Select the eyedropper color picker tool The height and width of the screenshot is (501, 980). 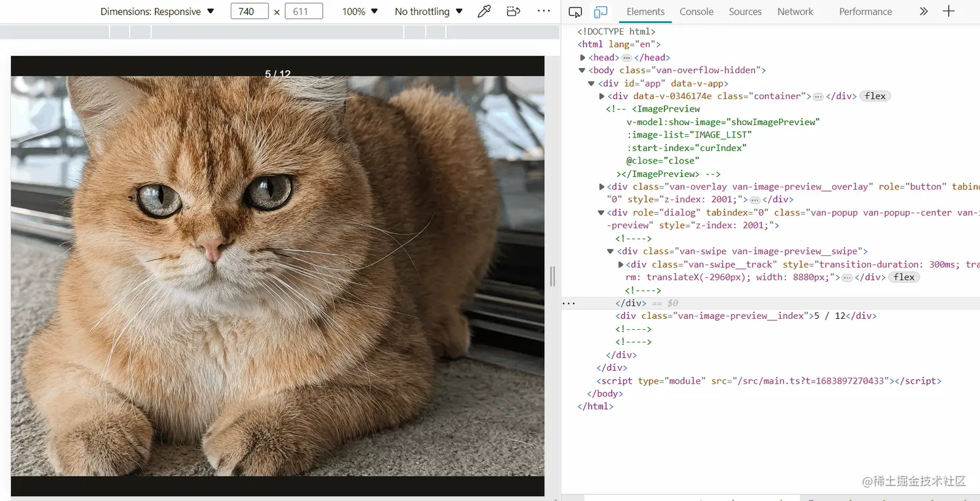pos(484,11)
